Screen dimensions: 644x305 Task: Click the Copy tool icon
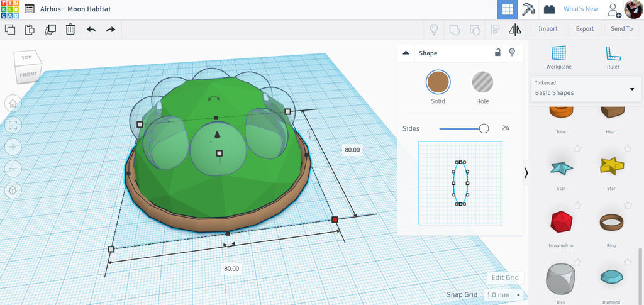(10, 30)
